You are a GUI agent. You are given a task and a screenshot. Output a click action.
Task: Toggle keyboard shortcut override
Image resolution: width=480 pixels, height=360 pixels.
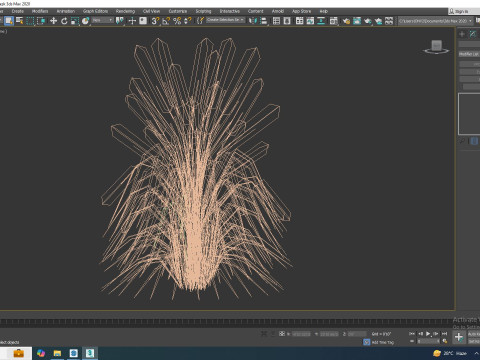coord(143,21)
